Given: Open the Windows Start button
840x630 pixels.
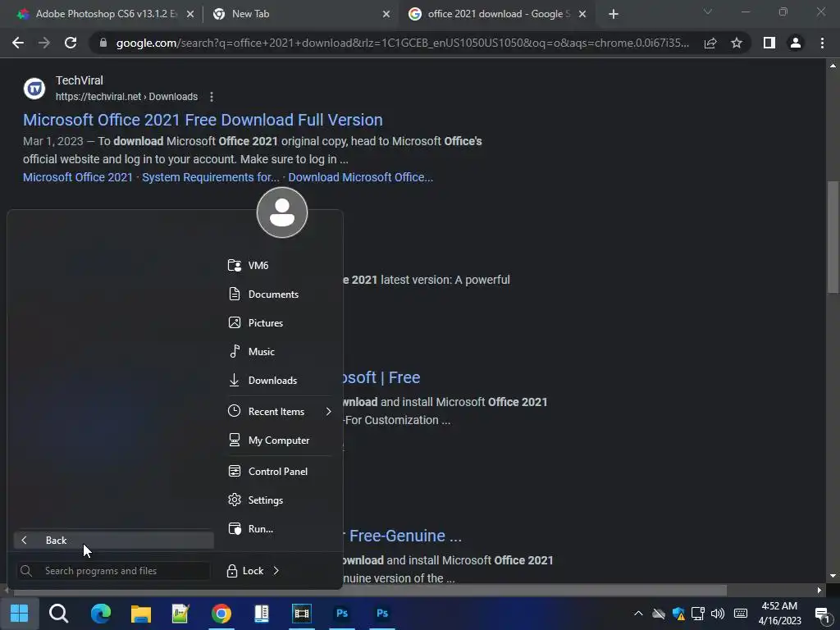Looking at the screenshot, I should 20,614.
